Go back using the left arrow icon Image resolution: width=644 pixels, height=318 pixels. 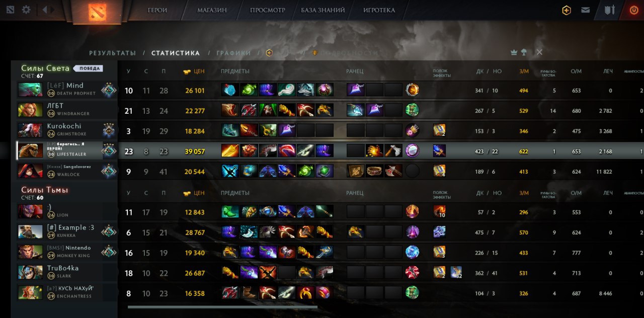coord(44,10)
